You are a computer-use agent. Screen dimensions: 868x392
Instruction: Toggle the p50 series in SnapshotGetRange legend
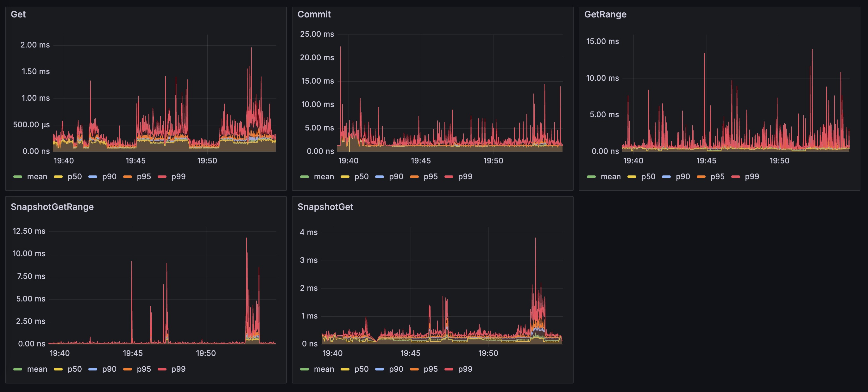point(74,369)
